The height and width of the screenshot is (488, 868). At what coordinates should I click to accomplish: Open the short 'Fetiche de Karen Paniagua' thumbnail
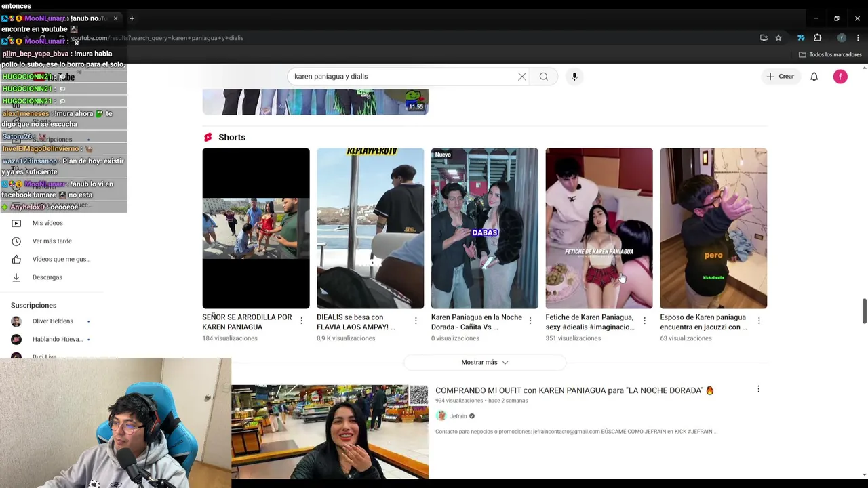599,228
